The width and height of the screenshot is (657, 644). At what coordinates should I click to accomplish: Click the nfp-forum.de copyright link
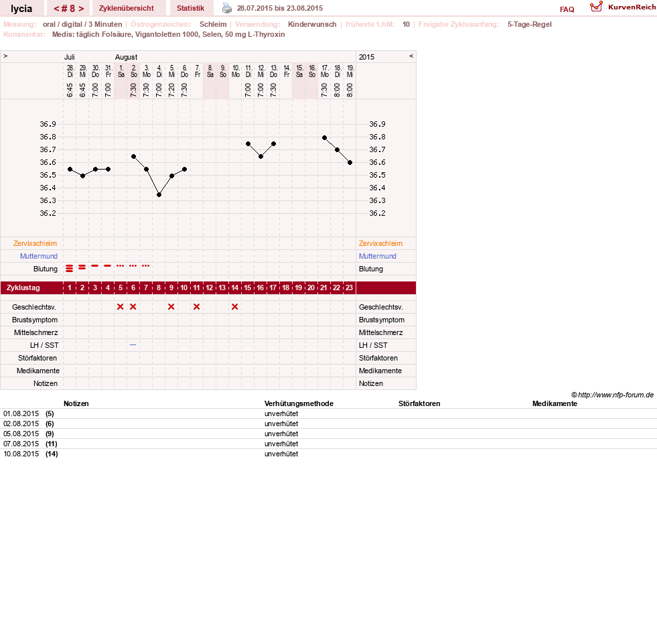tap(612, 395)
